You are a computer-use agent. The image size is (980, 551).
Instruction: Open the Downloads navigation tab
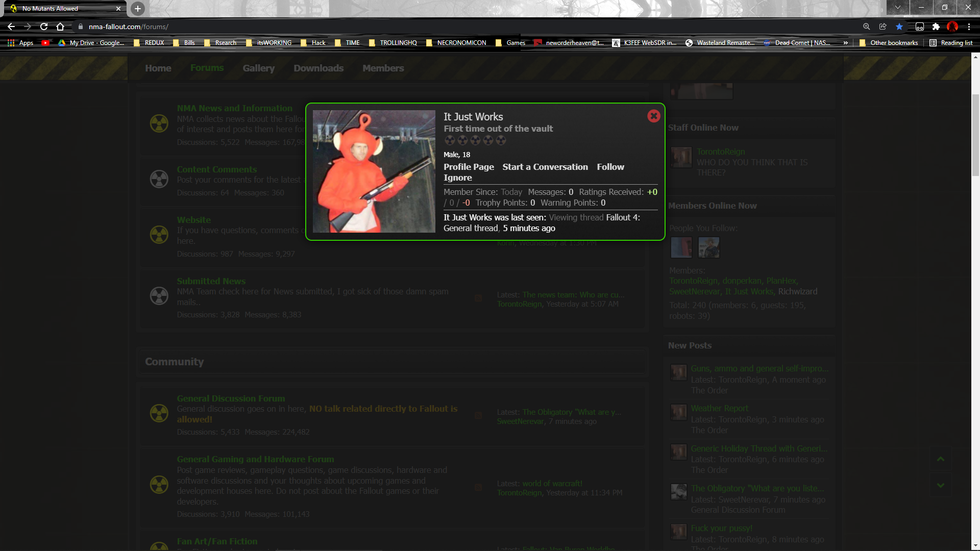(x=318, y=68)
